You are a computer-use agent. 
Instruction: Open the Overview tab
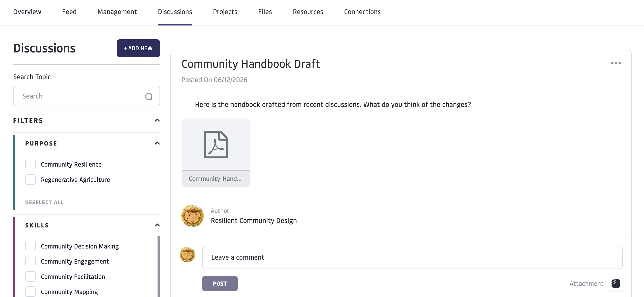pyautogui.click(x=27, y=12)
